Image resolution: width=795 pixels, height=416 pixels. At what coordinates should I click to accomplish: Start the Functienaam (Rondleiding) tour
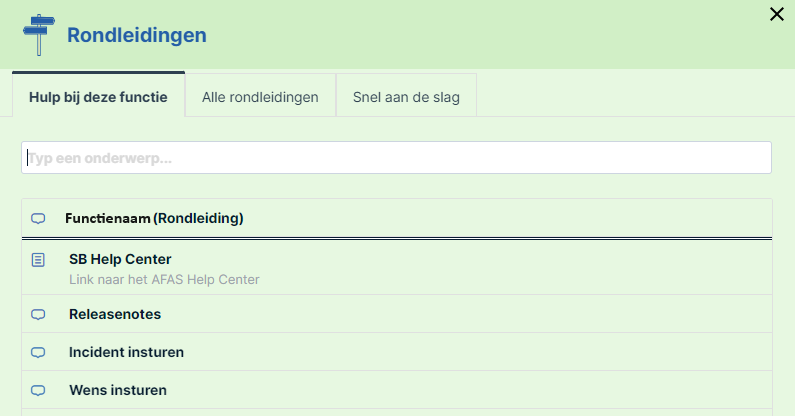(x=396, y=218)
